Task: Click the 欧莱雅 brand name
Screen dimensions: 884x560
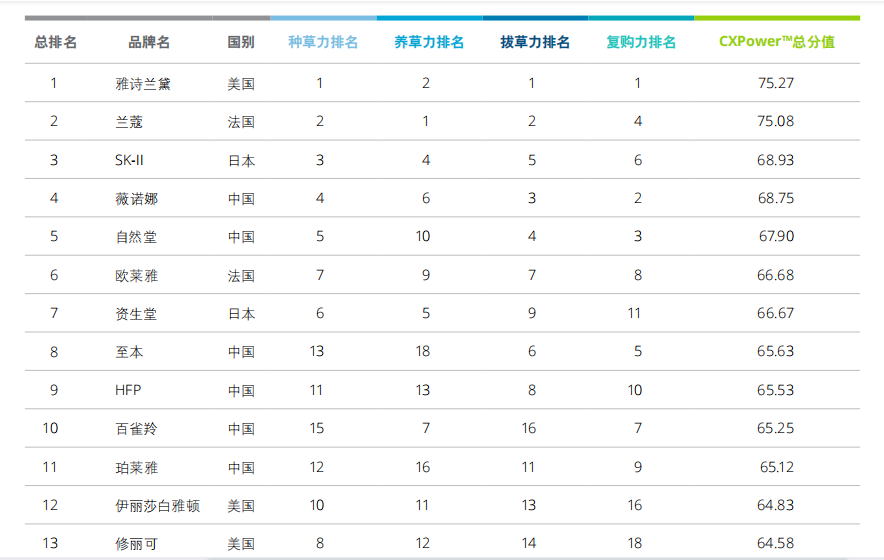Action: click(x=136, y=276)
